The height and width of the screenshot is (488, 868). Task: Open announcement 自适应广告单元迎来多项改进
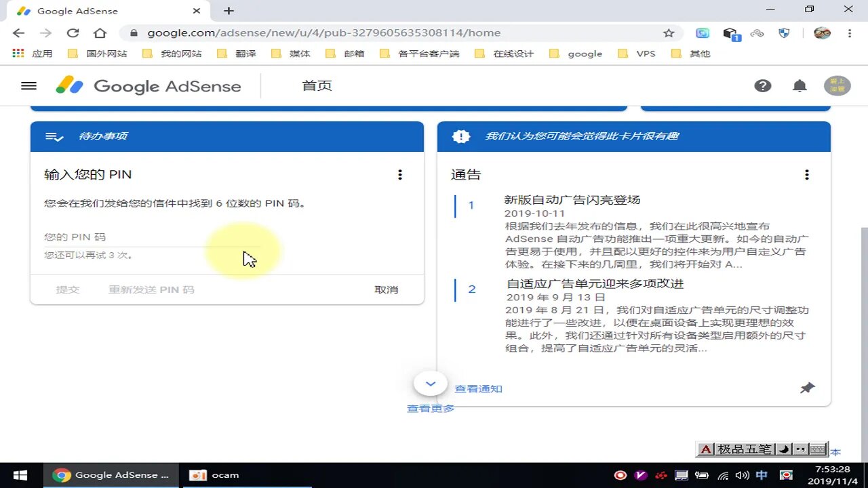pyautogui.click(x=595, y=284)
